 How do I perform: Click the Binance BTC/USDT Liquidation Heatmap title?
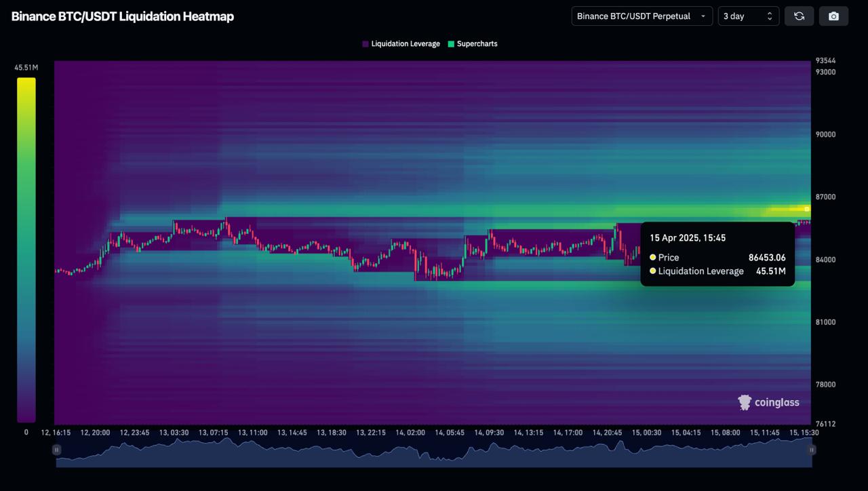click(x=123, y=16)
